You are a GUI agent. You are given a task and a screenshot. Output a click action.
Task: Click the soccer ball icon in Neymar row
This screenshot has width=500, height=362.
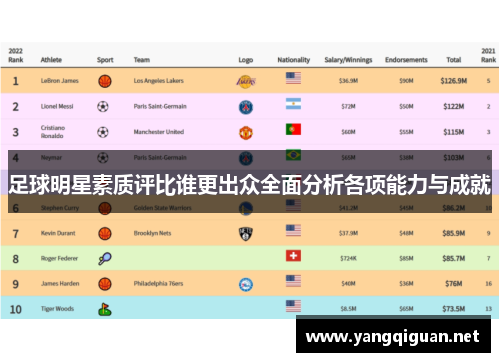(x=103, y=158)
